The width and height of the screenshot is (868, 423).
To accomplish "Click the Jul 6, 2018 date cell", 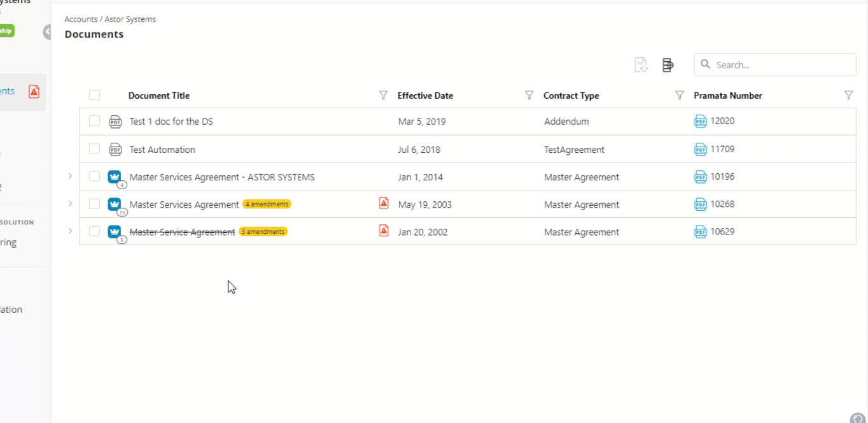I will [x=419, y=150].
